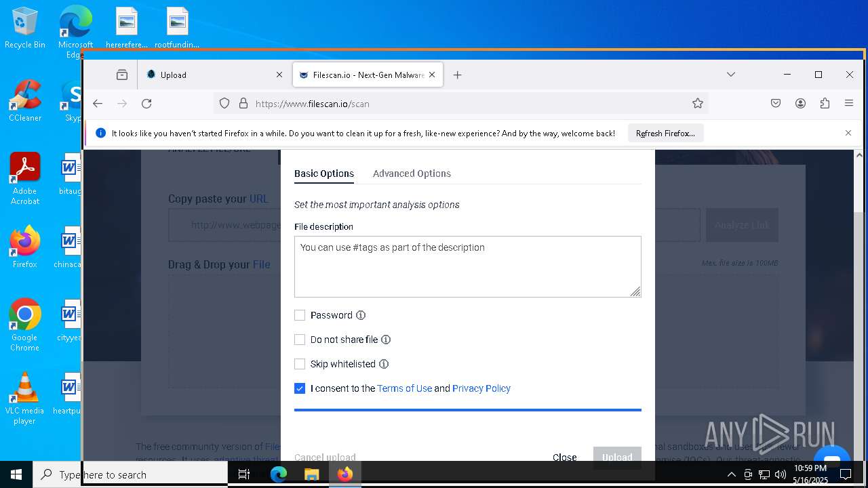Image resolution: width=868 pixels, height=488 pixels.
Task: Click the blue upload progress bar
Action: point(468,409)
